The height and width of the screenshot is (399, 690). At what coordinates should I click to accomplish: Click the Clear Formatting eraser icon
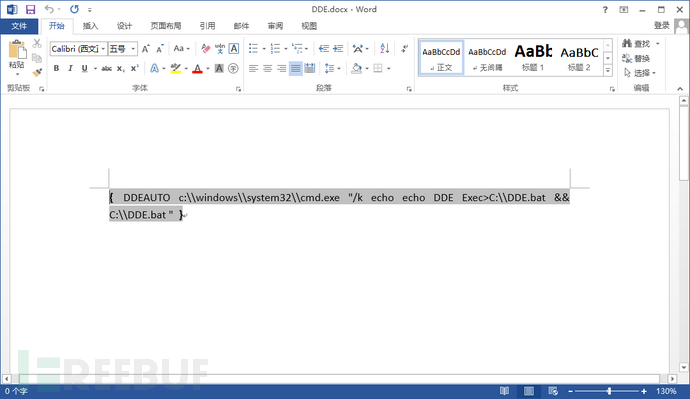point(206,48)
